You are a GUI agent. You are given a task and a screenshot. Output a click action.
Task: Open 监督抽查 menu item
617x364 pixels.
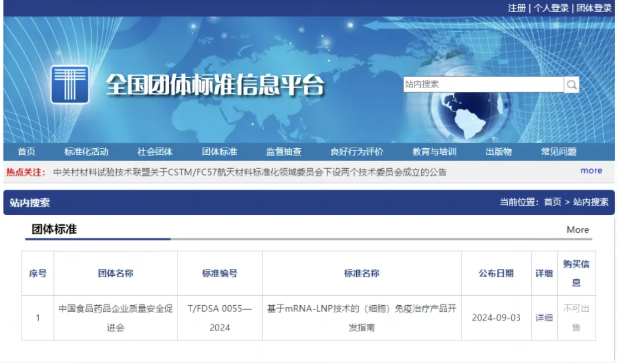(284, 152)
